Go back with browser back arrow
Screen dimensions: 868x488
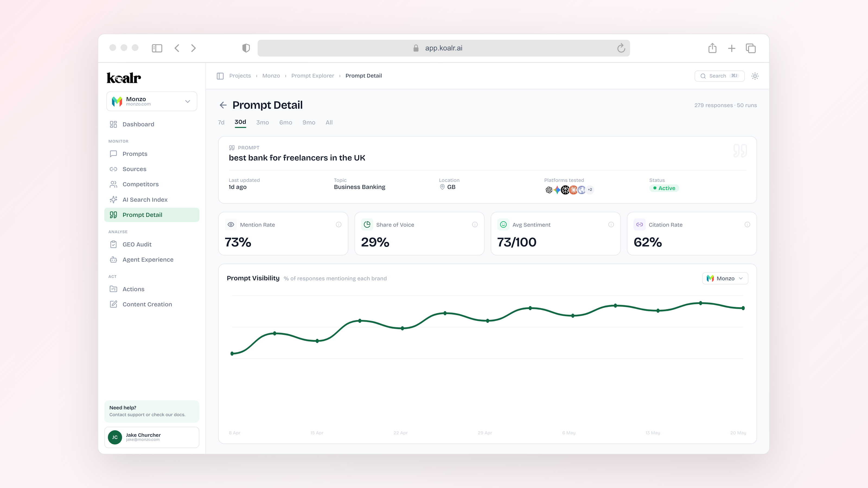coord(177,48)
